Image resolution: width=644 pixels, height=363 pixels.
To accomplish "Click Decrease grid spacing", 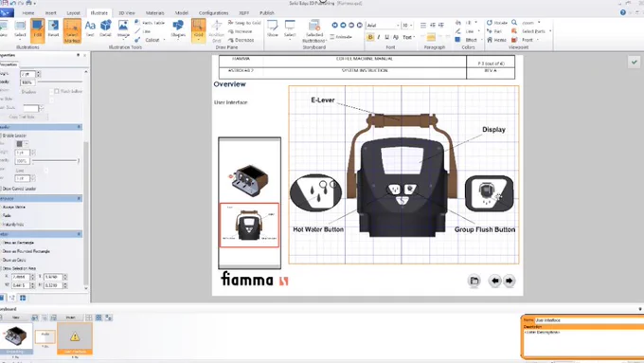I will tap(241, 40).
